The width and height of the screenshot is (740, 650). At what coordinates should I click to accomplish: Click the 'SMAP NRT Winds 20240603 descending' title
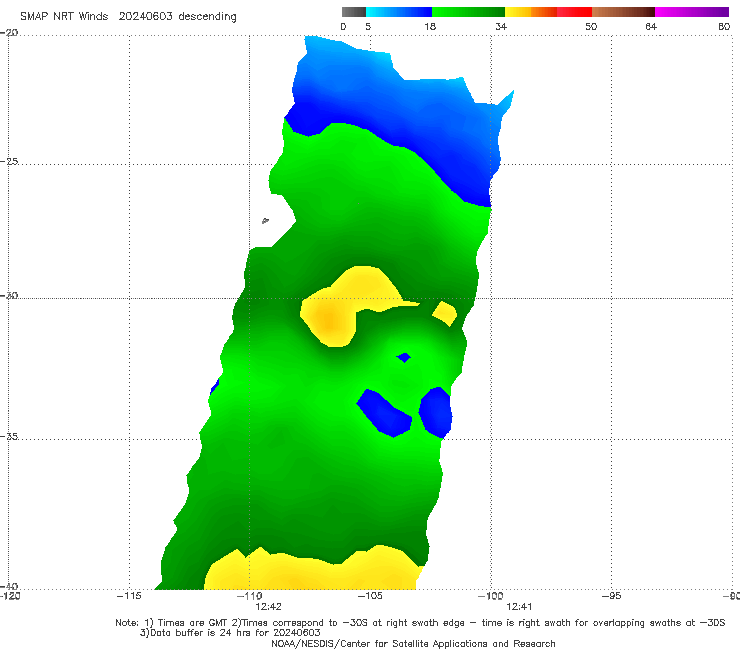pos(128,16)
